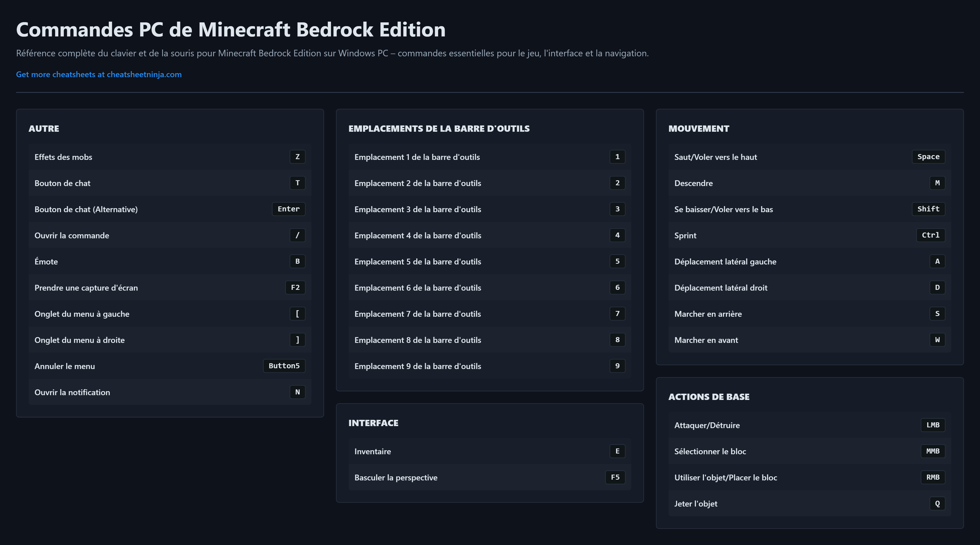This screenshot has height=545, width=980.
Task: Click the MMB key badge
Action: pos(932,451)
